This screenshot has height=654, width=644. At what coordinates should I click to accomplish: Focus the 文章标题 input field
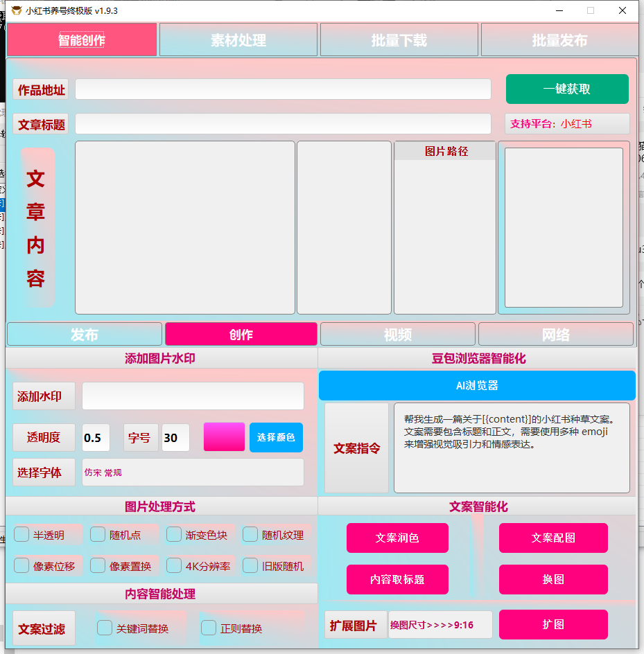click(283, 124)
